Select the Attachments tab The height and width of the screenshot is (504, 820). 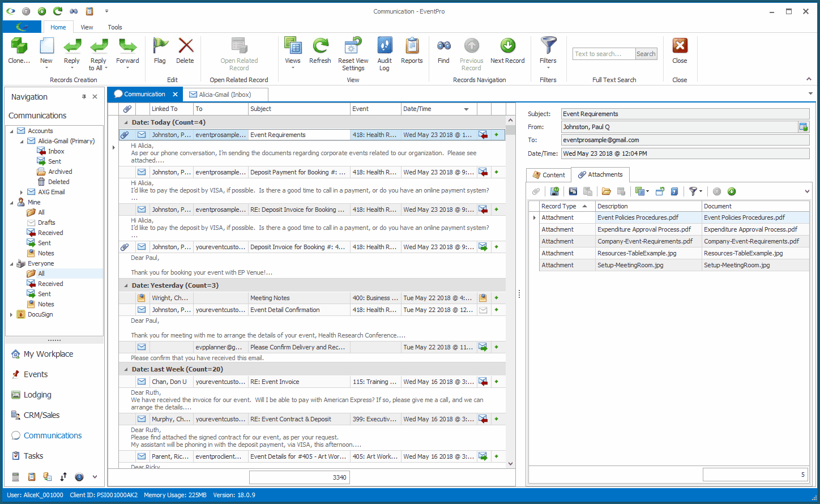tap(600, 174)
